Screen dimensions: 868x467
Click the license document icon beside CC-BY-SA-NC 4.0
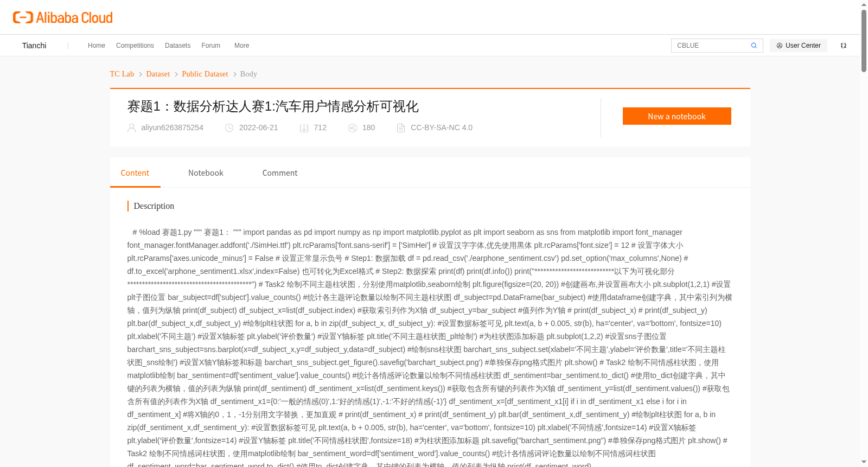[401, 128]
